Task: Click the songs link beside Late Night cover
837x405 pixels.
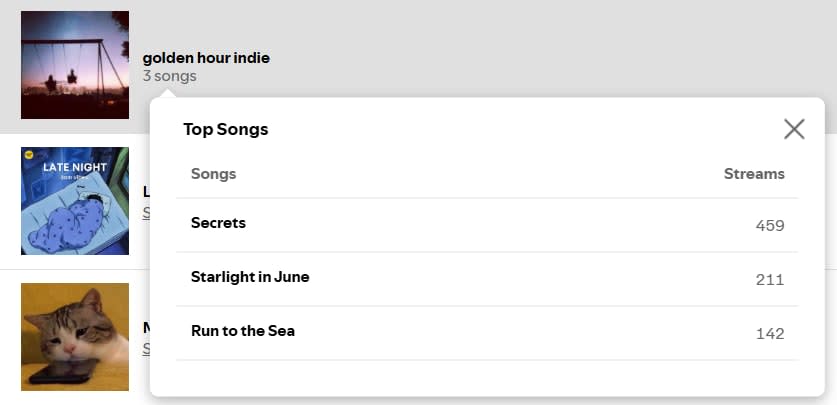Action: [146, 212]
